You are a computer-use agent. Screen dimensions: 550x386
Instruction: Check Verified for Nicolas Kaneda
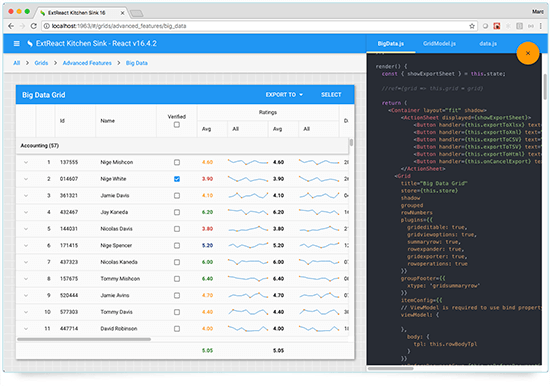click(x=177, y=262)
